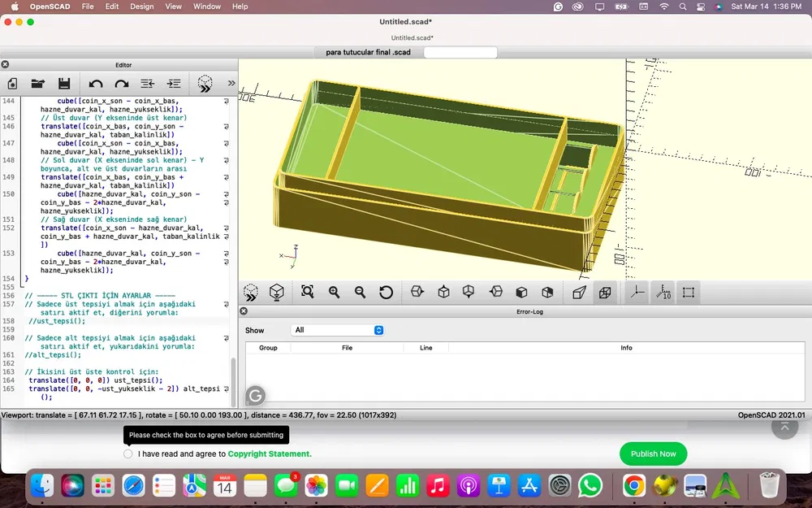Open the View menu in menu bar
The width and height of the screenshot is (812, 508).
coord(173,7)
